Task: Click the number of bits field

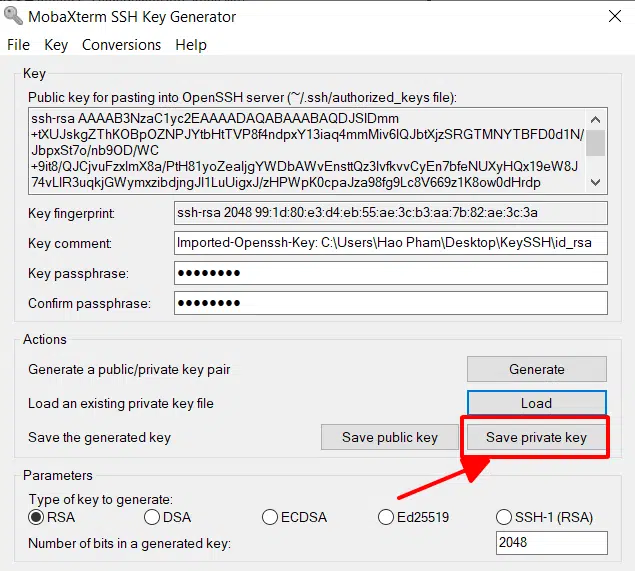Action: click(x=551, y=543)
